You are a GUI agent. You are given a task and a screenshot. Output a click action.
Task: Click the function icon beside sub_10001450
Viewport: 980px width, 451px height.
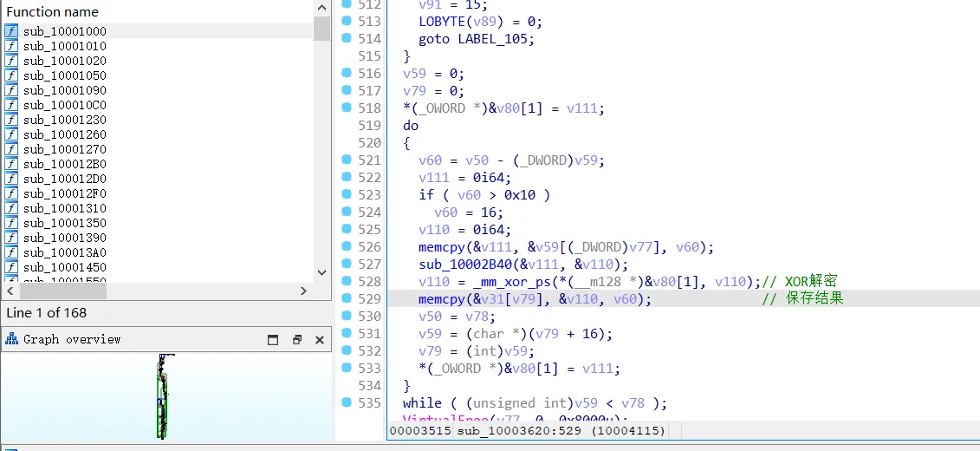coord(11,267)
